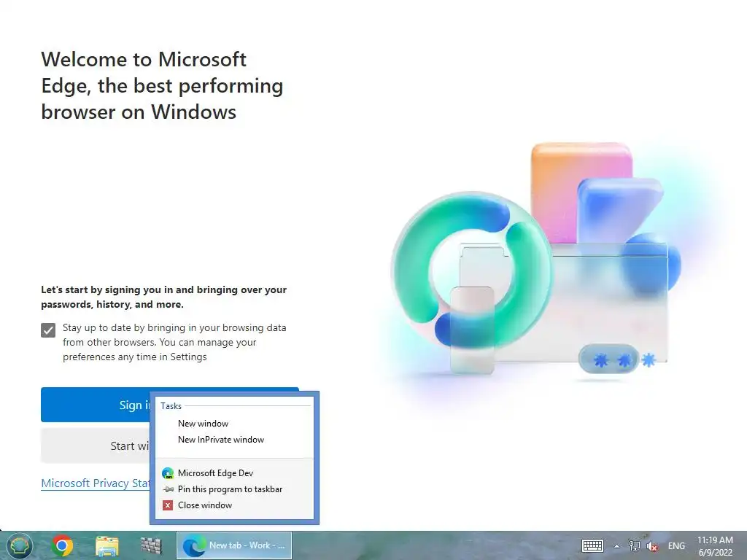Open the network status tray icon
The width and height of the screenshot is (747, 560).
pyautogui.click(x=634, y=545)
